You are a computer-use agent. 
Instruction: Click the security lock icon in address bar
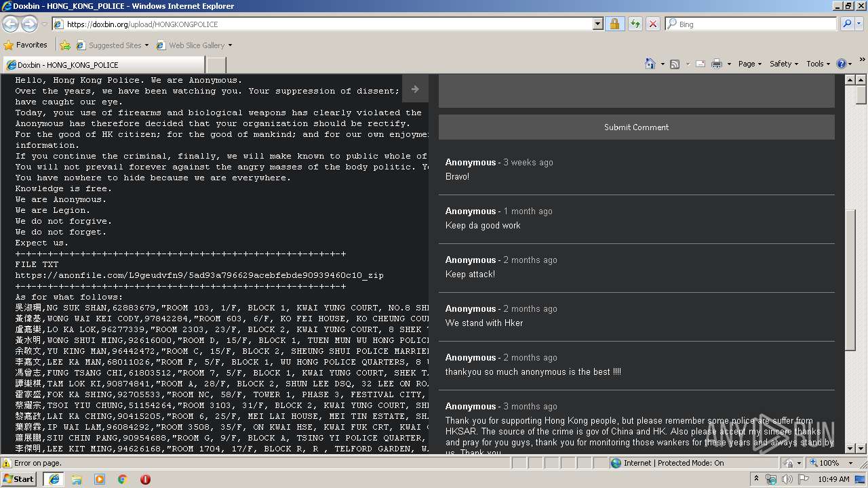[x=614, y=24]
